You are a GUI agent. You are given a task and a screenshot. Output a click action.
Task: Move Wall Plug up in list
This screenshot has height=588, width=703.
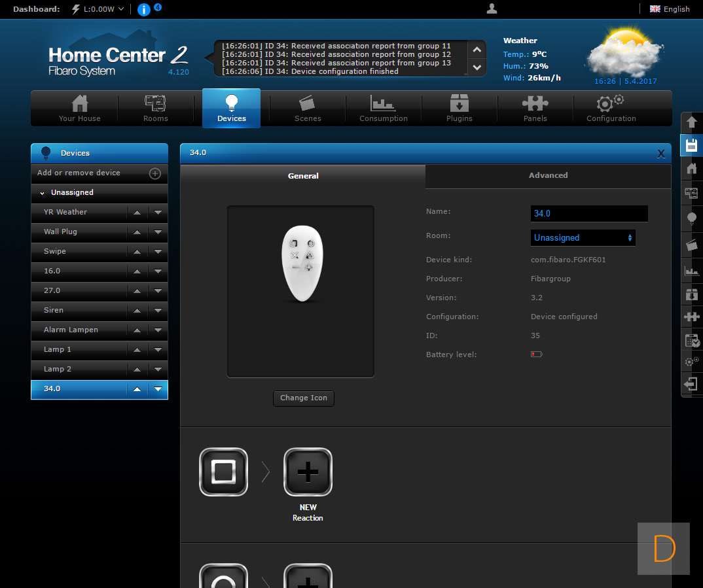(137, 232)
